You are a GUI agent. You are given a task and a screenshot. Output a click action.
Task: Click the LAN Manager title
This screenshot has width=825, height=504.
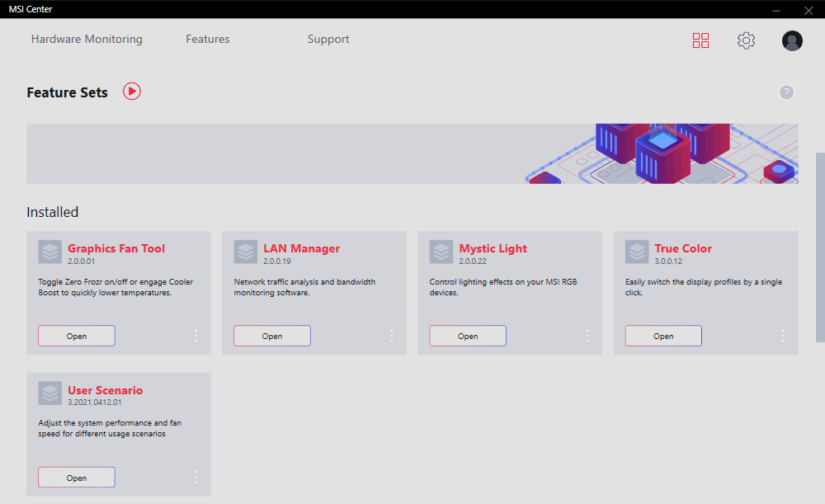(301, 248)
